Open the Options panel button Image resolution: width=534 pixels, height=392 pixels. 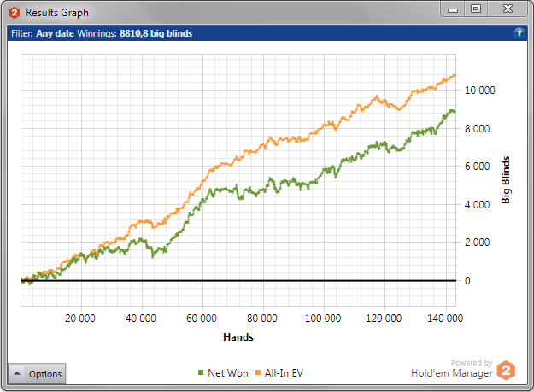tap(37, 373)
